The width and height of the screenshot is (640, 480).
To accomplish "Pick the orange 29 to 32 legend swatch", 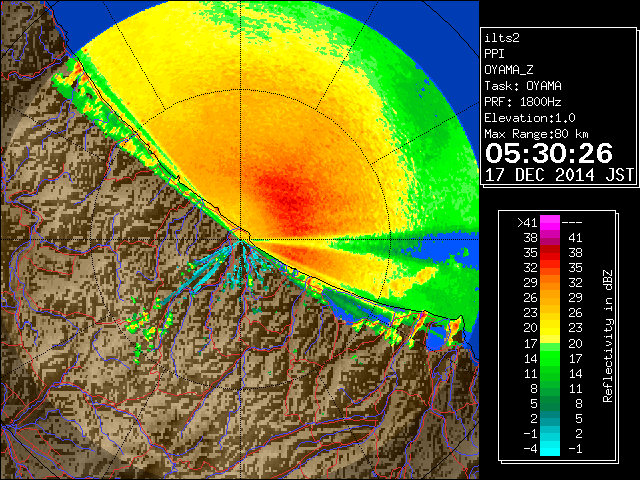I will pos(550,283).
